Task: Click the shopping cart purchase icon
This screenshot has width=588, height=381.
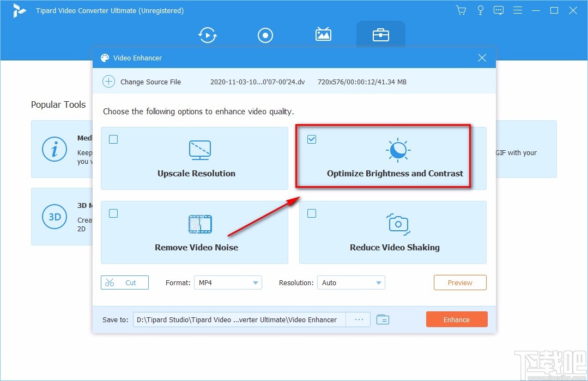Action: tap(461, 10)
